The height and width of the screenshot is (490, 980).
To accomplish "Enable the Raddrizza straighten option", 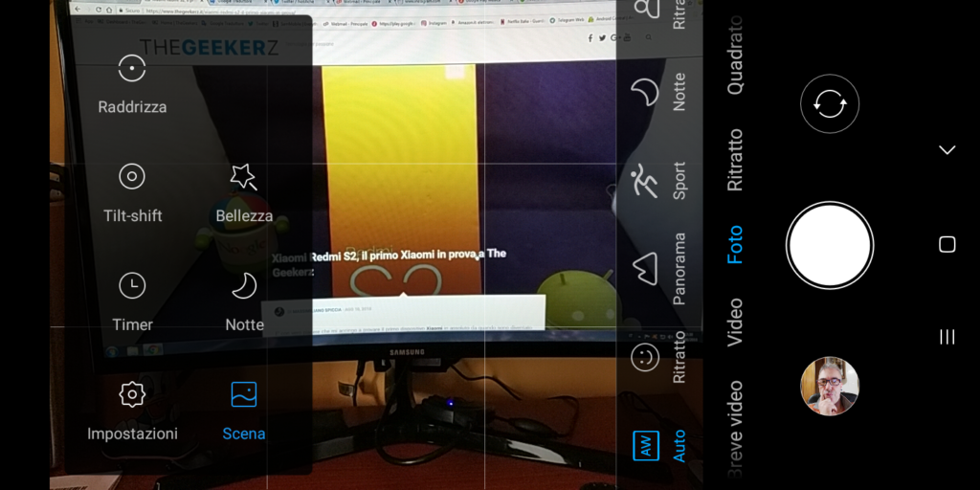I will 132,85.
